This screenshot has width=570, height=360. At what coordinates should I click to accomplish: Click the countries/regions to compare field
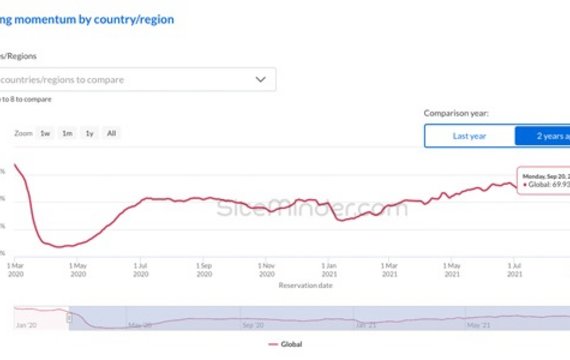click(x=138, y=79)
